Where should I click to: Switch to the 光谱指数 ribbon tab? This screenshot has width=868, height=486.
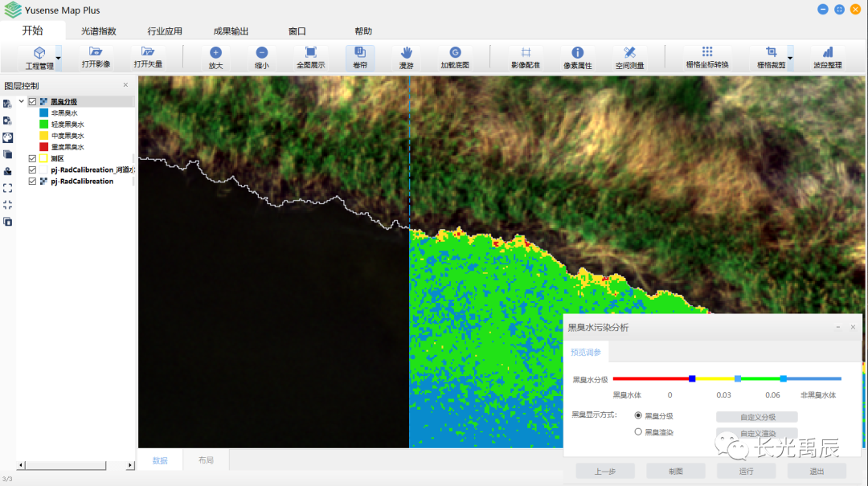pyautogui.click(x=99, y=31)
